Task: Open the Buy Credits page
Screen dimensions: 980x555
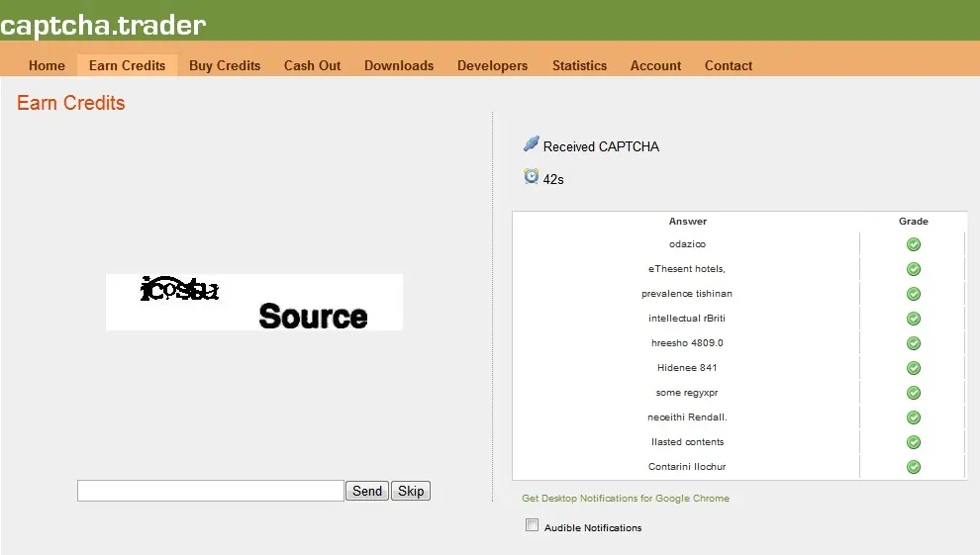Action: [x=225, y=65]
